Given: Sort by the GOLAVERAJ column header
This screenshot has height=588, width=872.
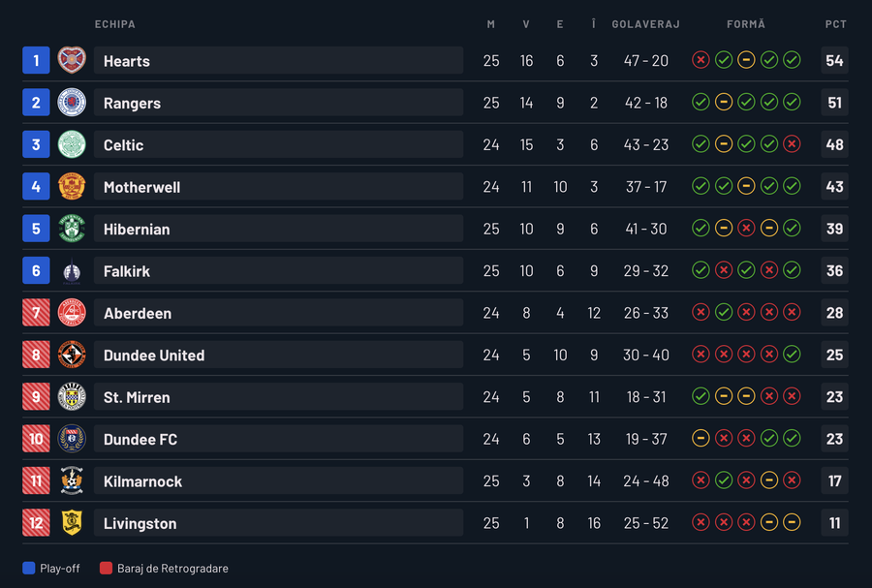Looking at the screenshot, I should (x=645, y=24).
